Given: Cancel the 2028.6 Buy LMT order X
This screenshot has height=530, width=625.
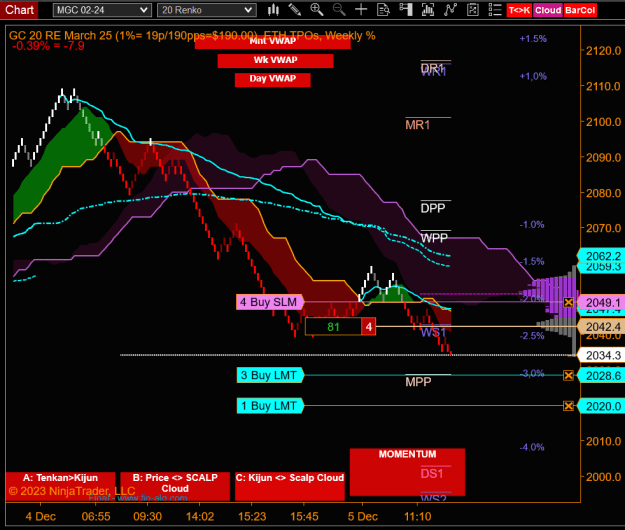Looking at the screenshot, I should (x=568, y=375).
